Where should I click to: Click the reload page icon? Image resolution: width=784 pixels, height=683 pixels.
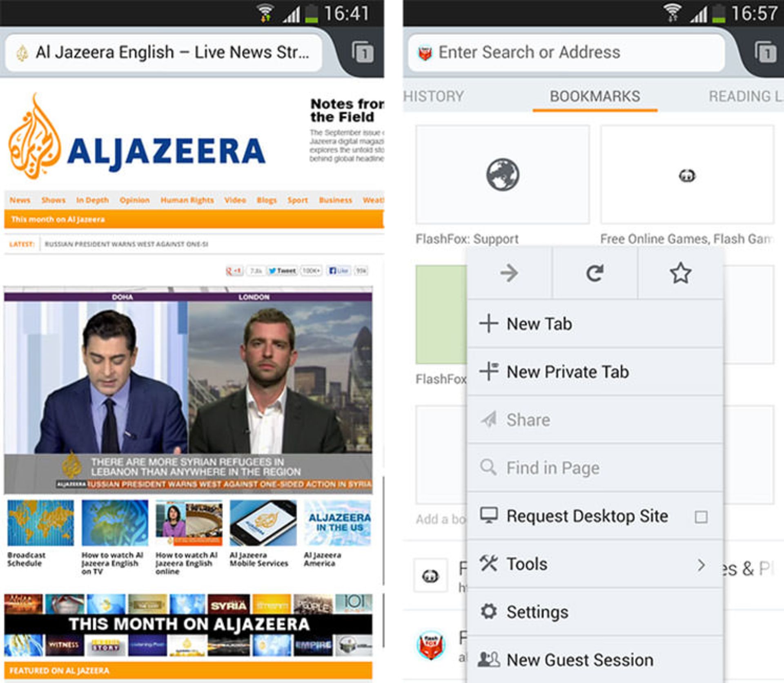(x=595, y=273)
